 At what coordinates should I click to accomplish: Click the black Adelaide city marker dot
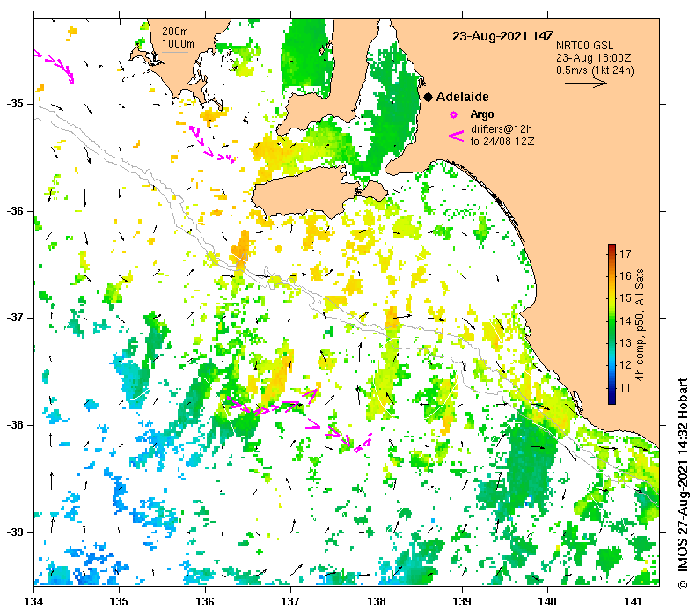pos(428,97)
